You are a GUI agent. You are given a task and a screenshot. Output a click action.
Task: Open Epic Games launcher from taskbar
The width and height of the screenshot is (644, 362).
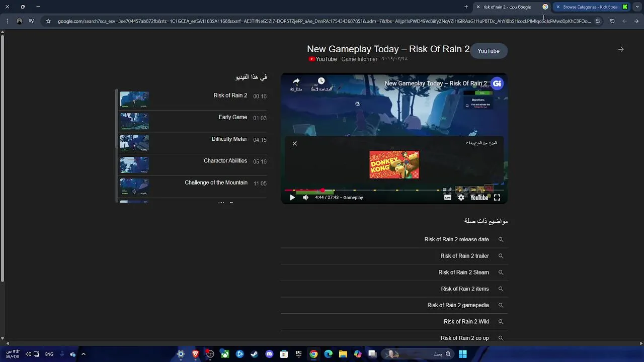coord(299,354)
